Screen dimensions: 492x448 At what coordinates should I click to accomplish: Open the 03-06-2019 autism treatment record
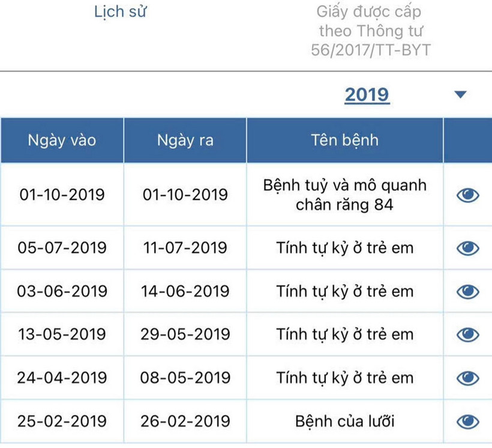[x=467, y=291]
